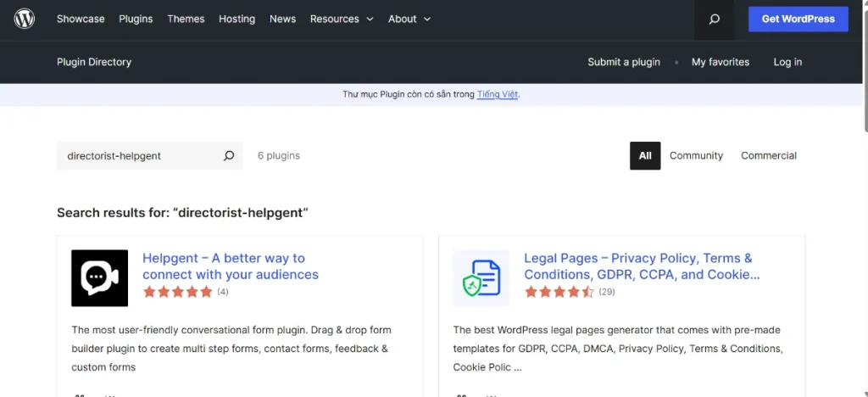Select the All filter tab
This screenshot has height=397, width=868.
coord(645,155)
